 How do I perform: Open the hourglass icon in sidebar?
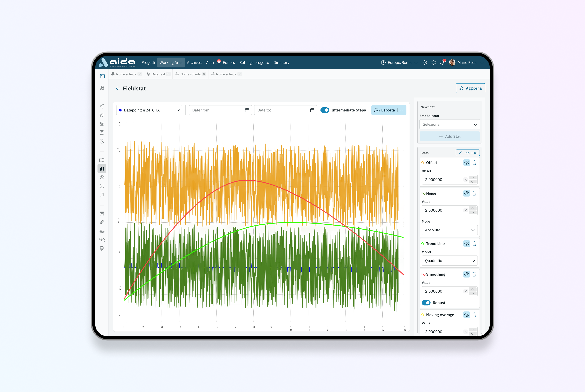(x=102, y=133)
